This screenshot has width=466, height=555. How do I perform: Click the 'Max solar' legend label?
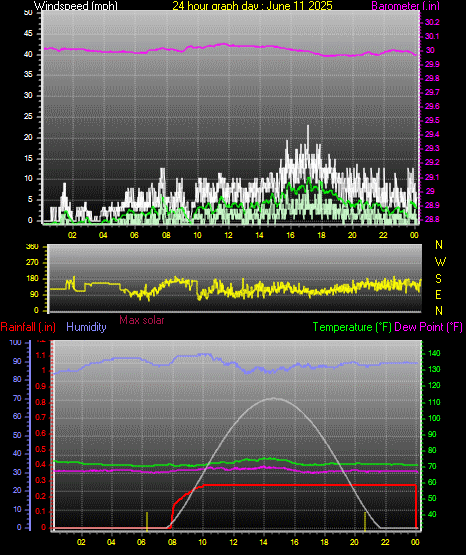coord(142,320)
